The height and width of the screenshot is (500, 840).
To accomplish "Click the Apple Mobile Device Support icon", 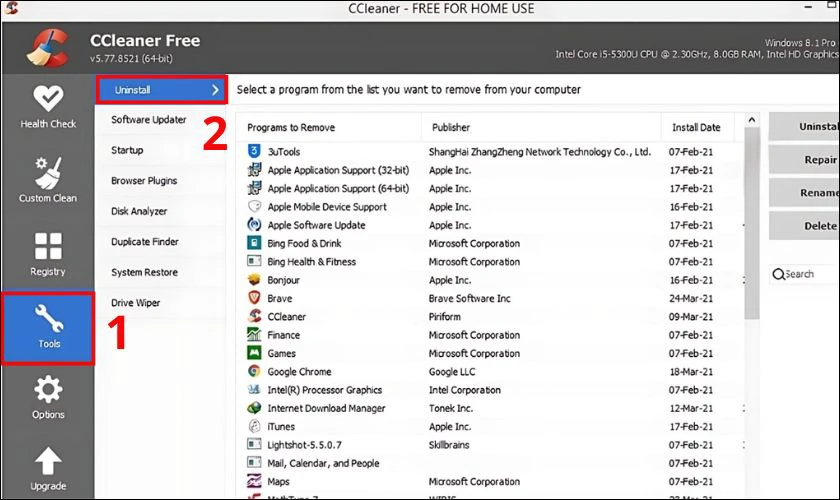I will [254, 206].
